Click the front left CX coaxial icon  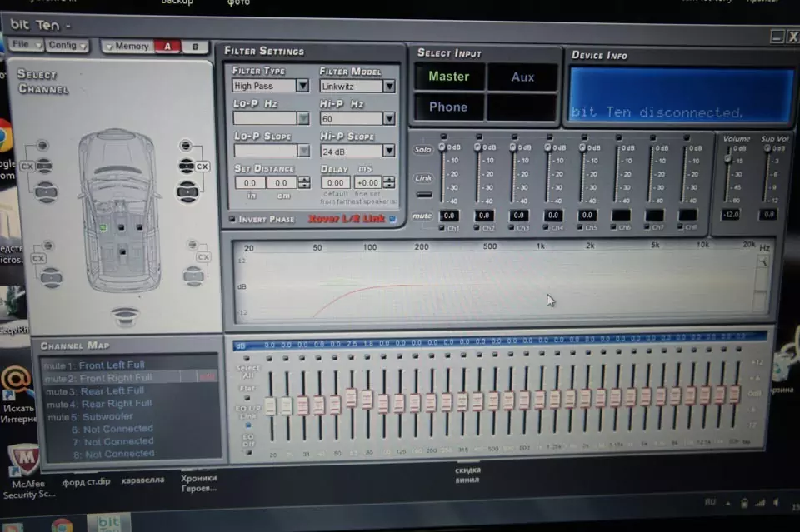[27, 167]
